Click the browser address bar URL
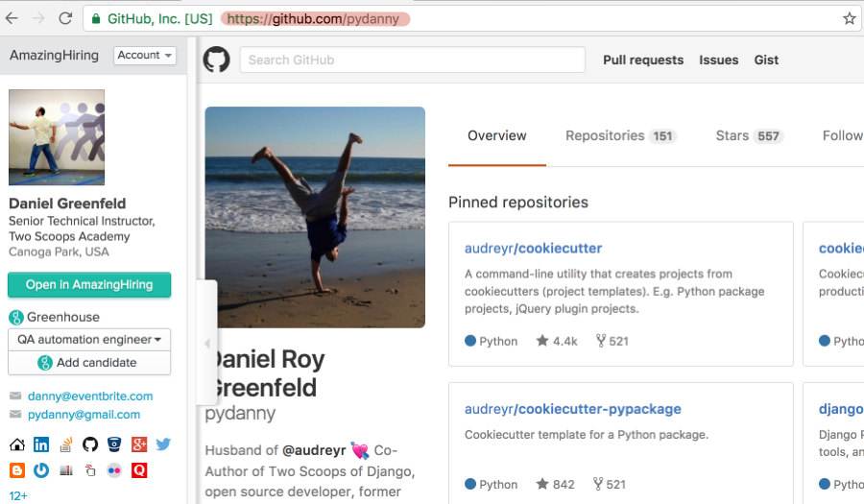Screen dimensions: 864x504 point(313,19)
